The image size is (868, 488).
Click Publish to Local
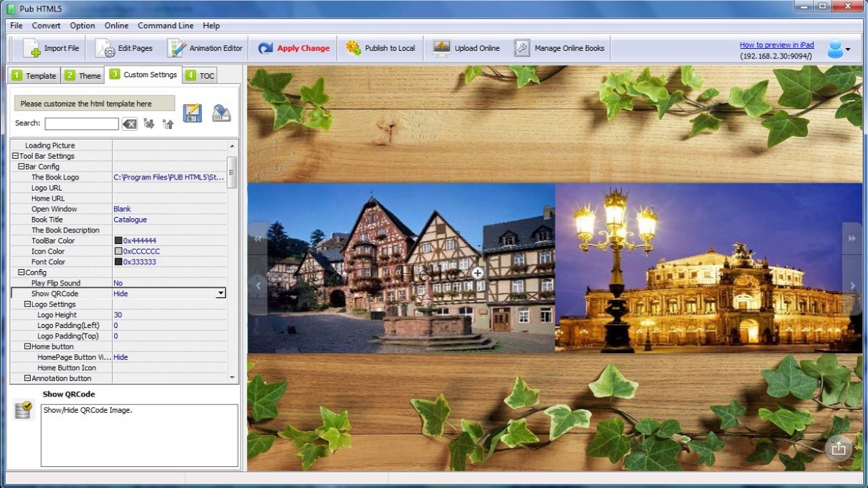[380, 48]
